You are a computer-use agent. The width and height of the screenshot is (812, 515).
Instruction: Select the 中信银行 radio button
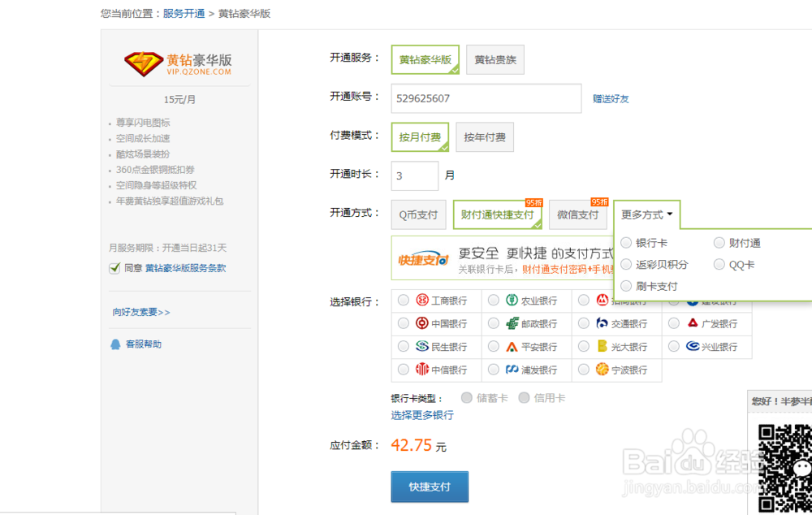404,370
